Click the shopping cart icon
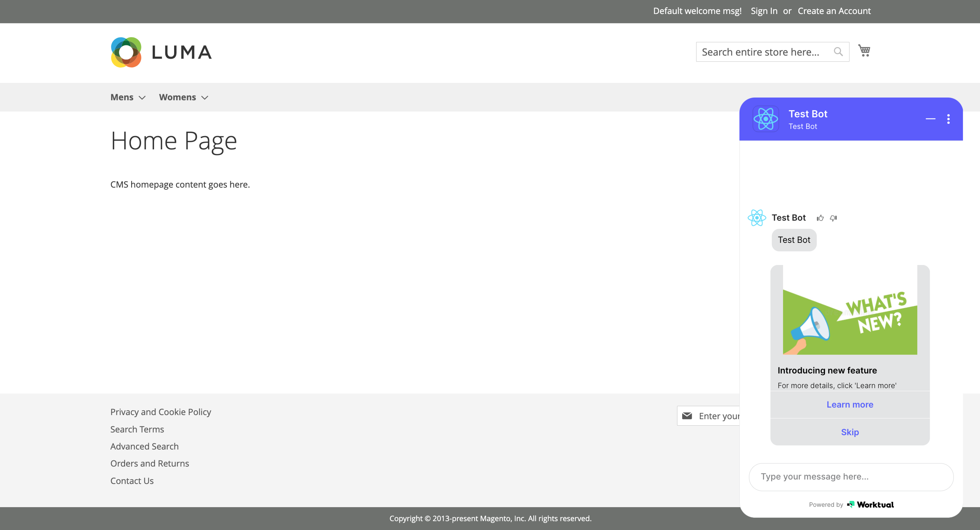 click(864, 51)
